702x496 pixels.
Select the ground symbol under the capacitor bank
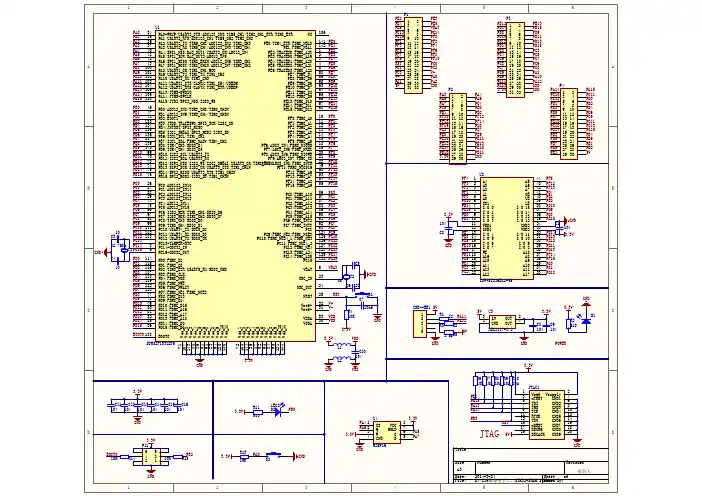pos(137,419)
